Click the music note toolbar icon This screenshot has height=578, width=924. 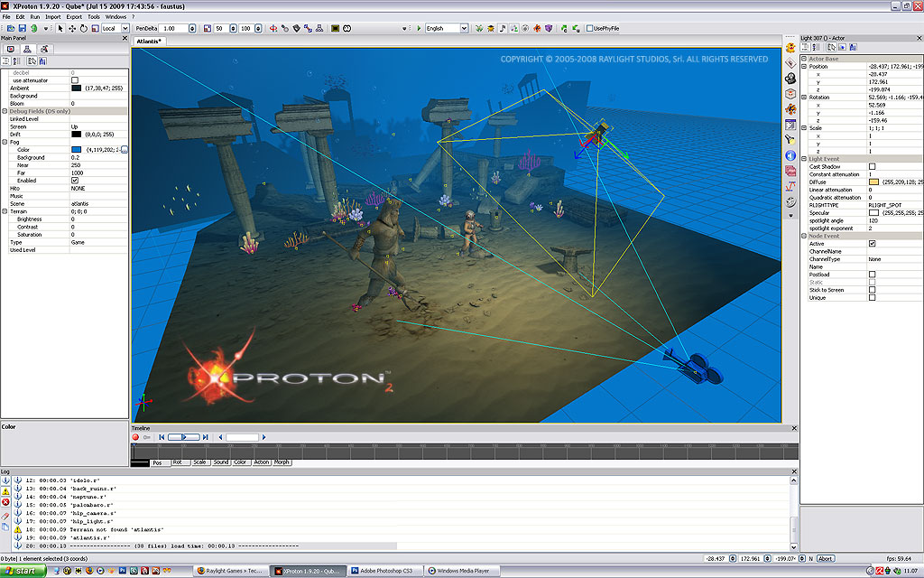503,28
